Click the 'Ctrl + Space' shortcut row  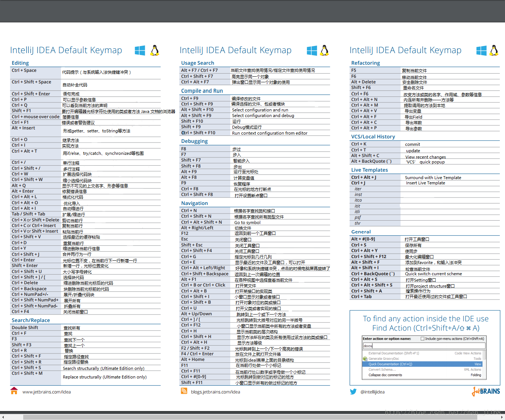[85, 73]
